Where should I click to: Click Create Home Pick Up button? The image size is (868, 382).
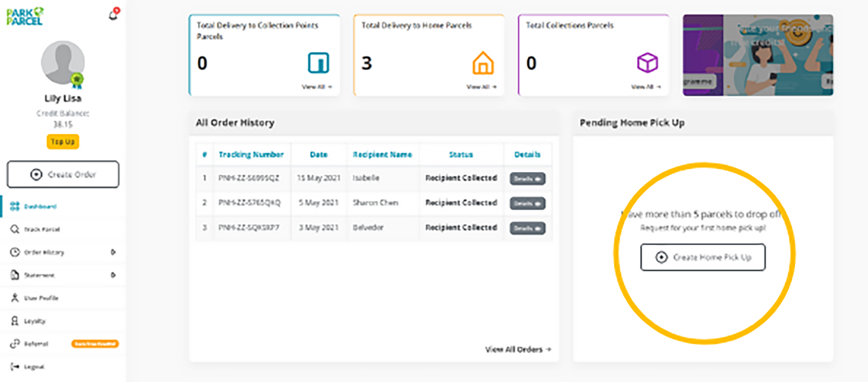pos(703,257)
